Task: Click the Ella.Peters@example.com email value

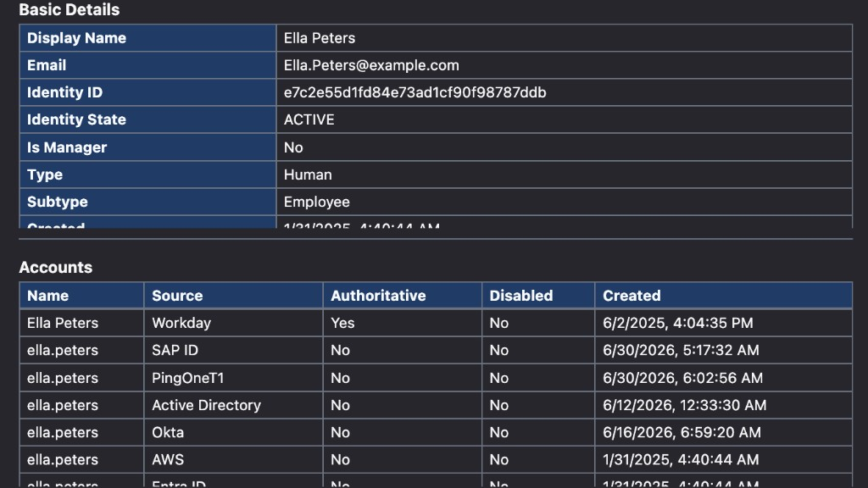Action: (x=371, y=65)
